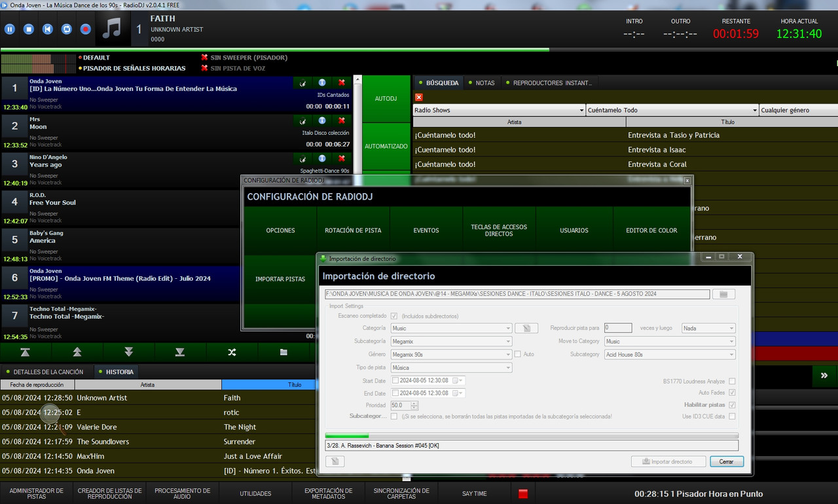This screenshot has width=838, height=504.
Task: Click bottom-left icon button in import dialog
Action: pyautogui.click(x=335, y=461)
